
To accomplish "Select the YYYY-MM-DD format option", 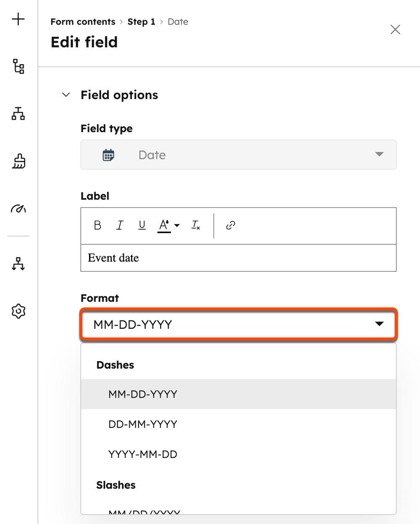I will coord(143,454).
